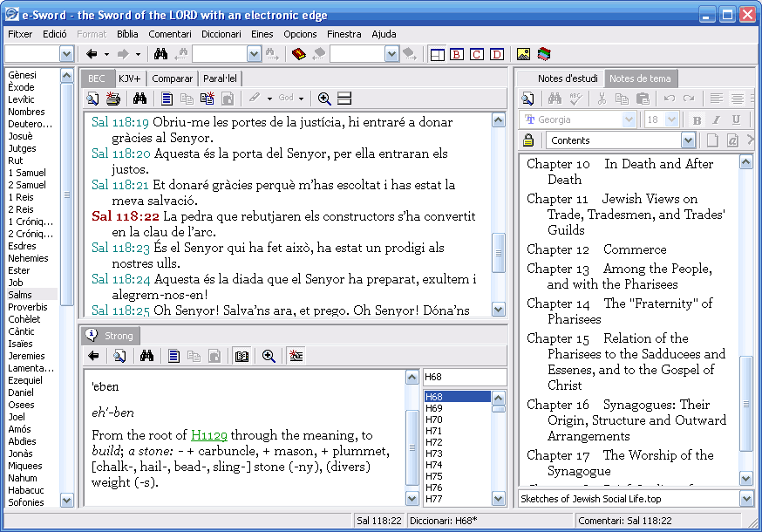Follow the H1129 link in dictionary
The image size is (762, 532).
(209, 434)
